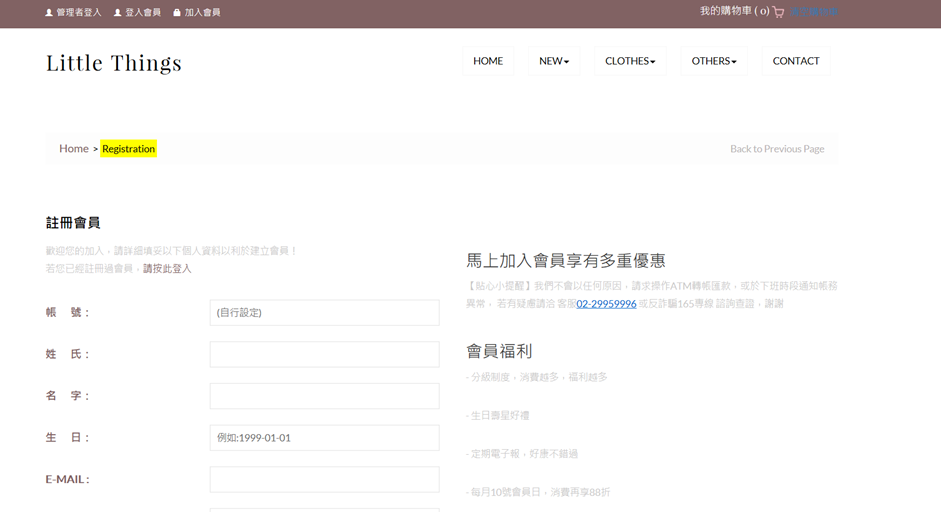Image resolution: width=941 pixels, height=512 pixels.
Task: Click Back to Previous Page
Action: 777,148
